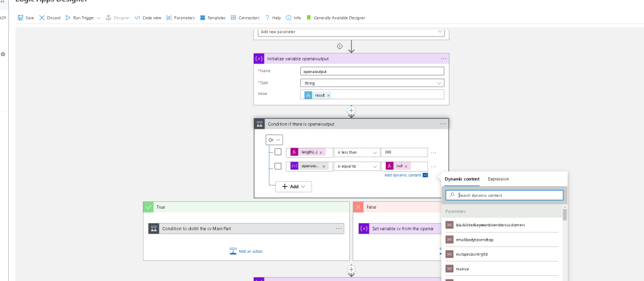Click the value field containing 300

[x=405, y=153]
